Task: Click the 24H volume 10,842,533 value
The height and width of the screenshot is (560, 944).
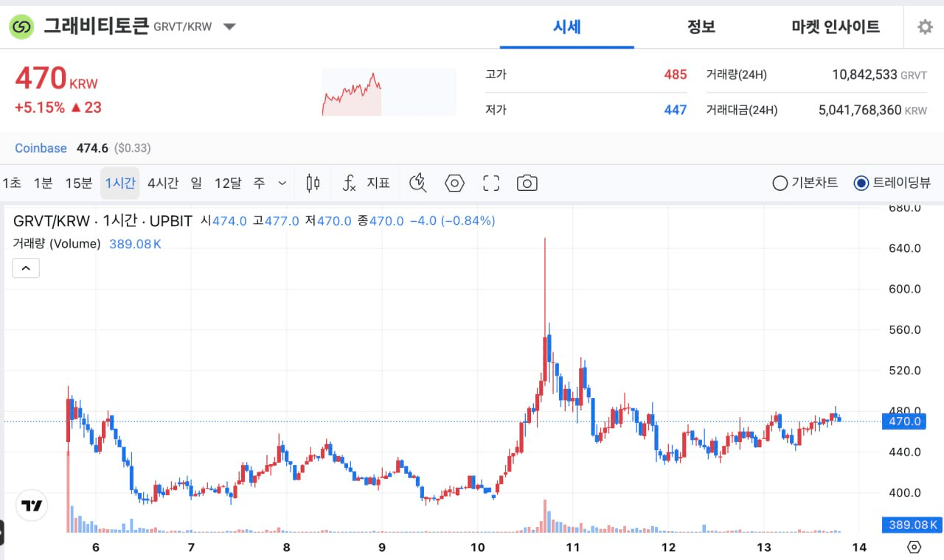Action: [864, 74]
